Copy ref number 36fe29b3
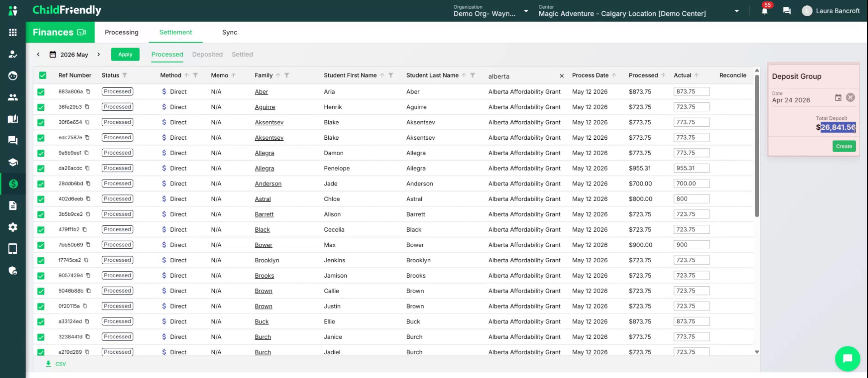Image resolution: width=868 pixels, height=378 pixels. [87, 106]
